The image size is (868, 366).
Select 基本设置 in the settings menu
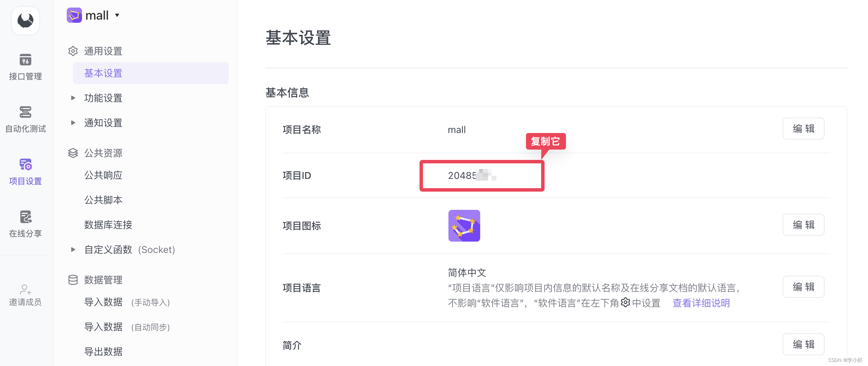(x=103, y=73)
